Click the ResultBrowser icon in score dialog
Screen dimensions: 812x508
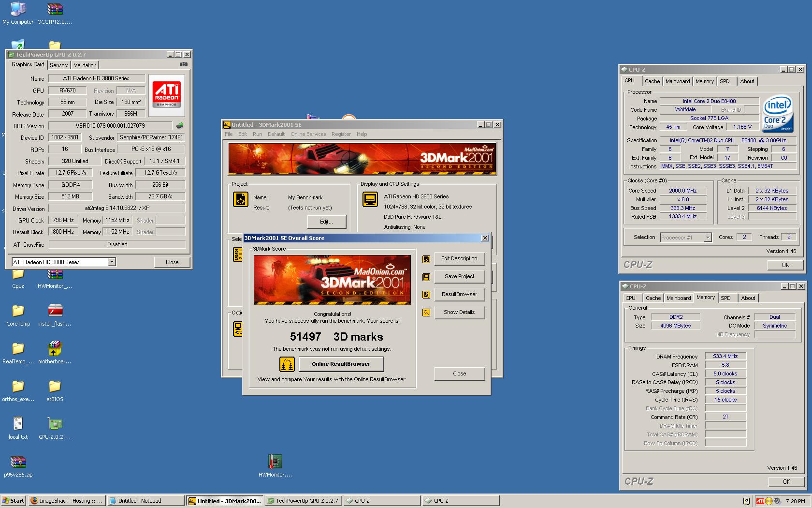426,295
